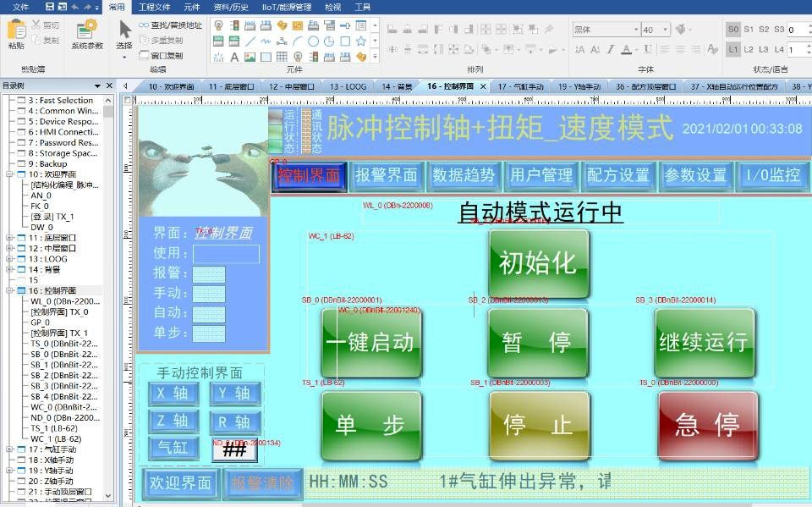Collapse tree node 16: 控制界面
This screenshot has width=812, height=507.
(10, 290)
